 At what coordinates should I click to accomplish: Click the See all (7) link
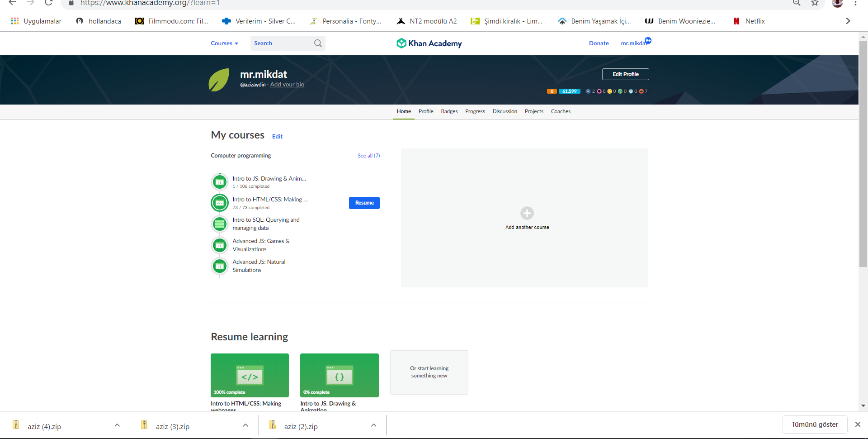(x=369, y=156)
